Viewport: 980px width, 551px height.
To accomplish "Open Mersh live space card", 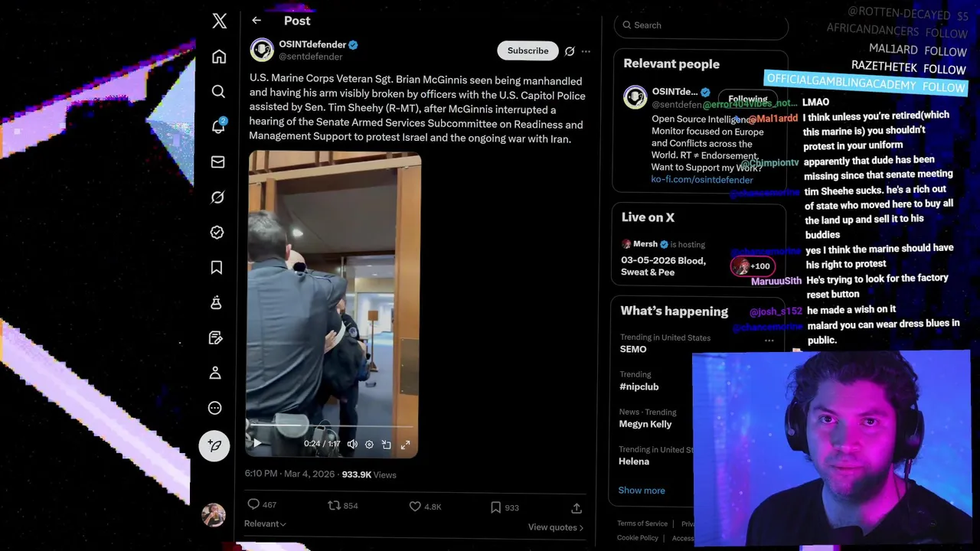I will click(698, 256).
